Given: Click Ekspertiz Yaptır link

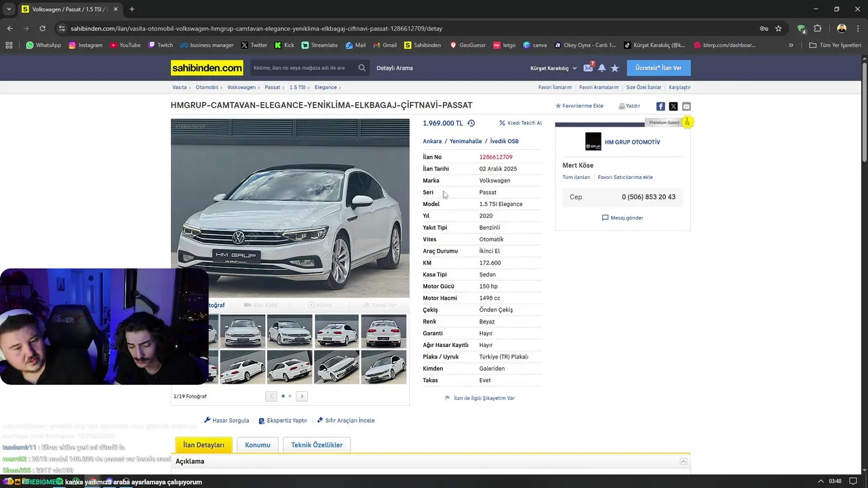Looking at the screenshot, I should 283,420.
